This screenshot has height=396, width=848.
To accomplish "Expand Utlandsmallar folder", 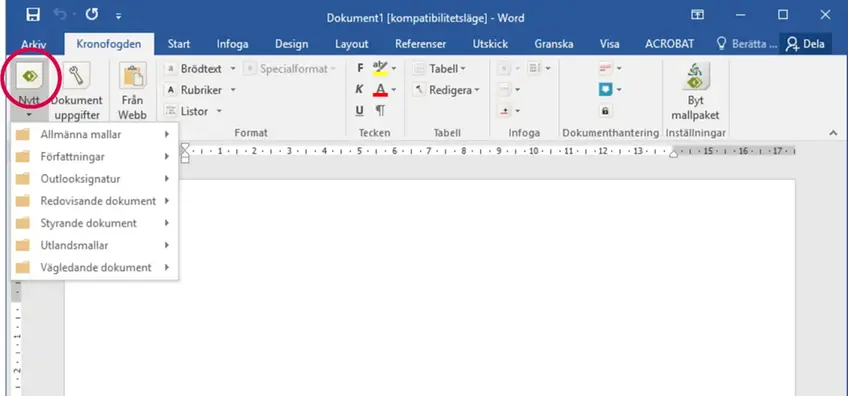I will click(94, 245).
